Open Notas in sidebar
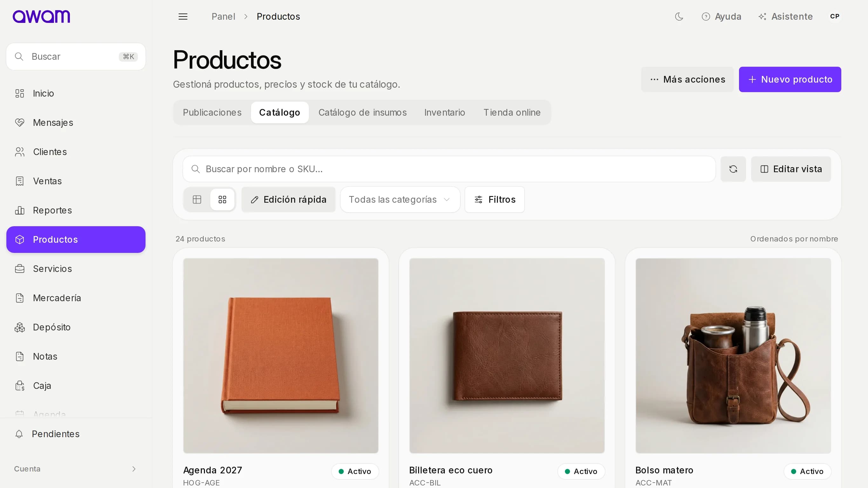 (76, 356)
